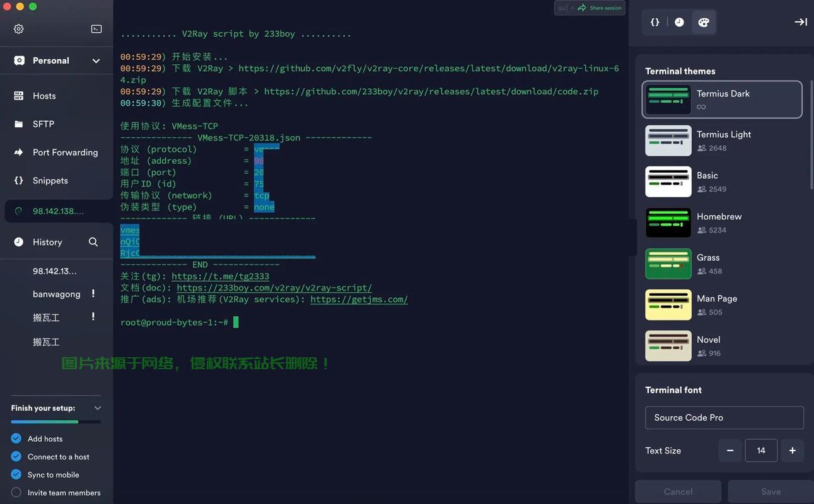Open the banwagong history entry

[57, 294]
